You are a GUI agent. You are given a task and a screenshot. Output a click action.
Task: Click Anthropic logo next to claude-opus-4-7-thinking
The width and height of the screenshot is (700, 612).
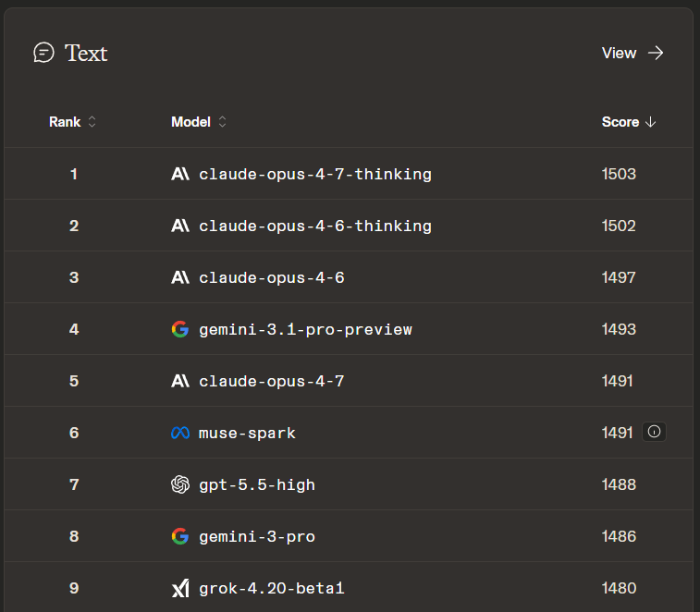pyautogui.click(x=180, y=174)
